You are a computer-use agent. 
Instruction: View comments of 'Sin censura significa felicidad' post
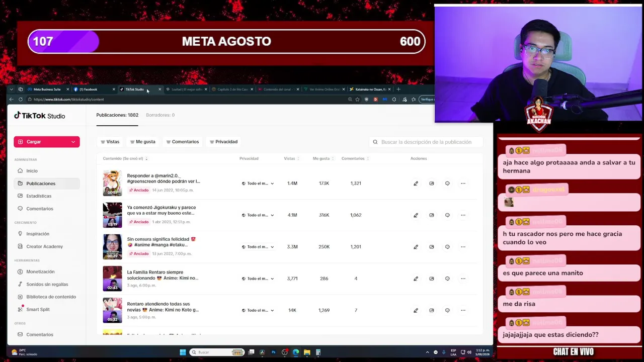click(x=447, y=247)
